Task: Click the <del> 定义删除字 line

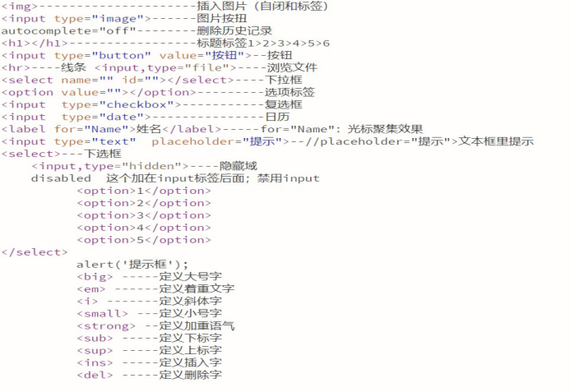Action: point(150,376)
